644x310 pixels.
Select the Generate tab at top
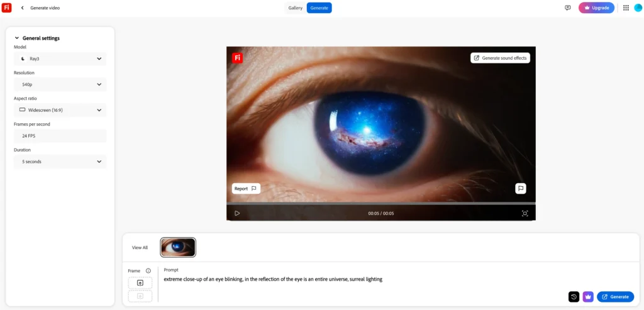coord(319,8)
